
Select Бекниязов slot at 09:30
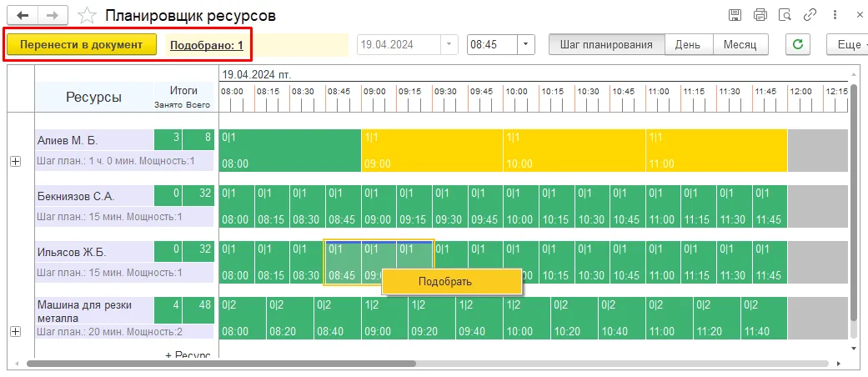[x=449, y=207]
